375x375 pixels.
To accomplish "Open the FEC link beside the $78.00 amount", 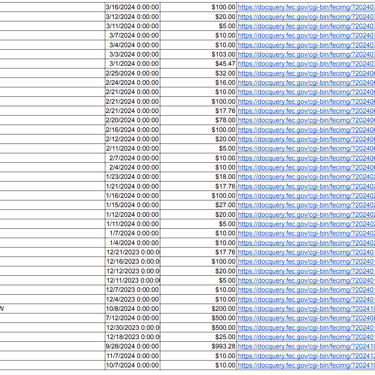I will [306, 120].
